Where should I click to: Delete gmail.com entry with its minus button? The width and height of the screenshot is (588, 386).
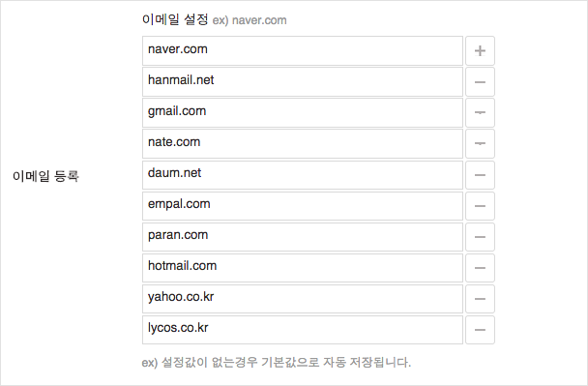click(480, 112)
